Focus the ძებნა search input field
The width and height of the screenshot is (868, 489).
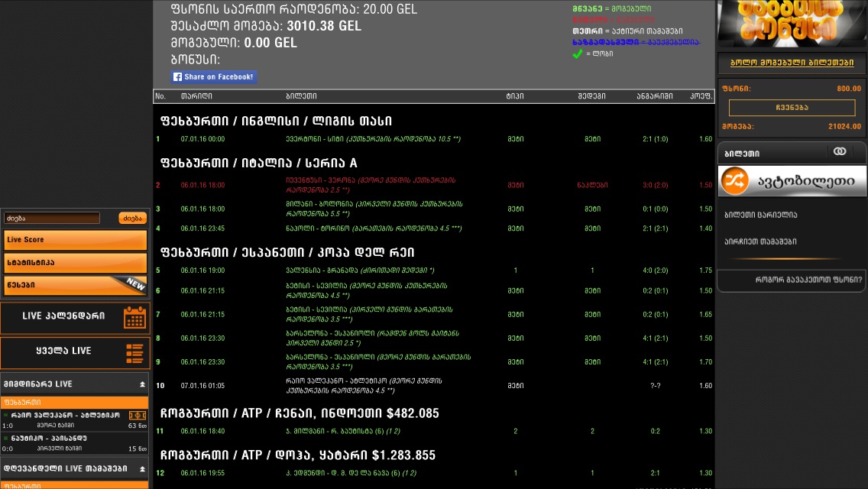tap(52, 219)
